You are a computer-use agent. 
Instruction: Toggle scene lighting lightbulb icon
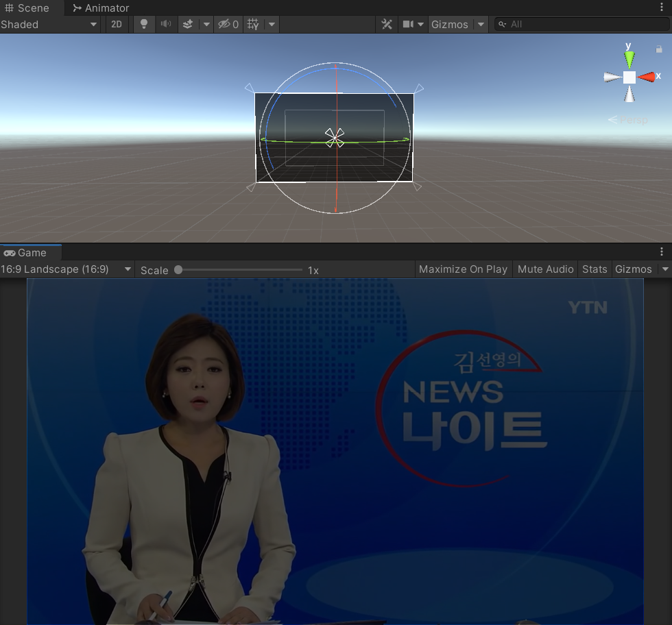[144, 25]
